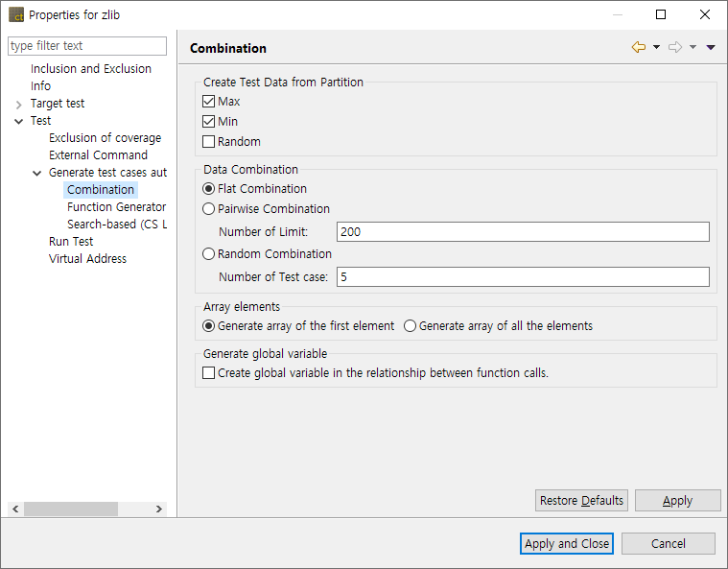Click the Apply and Close button
Viewport: 728px width, 569px height.
coord(567,544)
